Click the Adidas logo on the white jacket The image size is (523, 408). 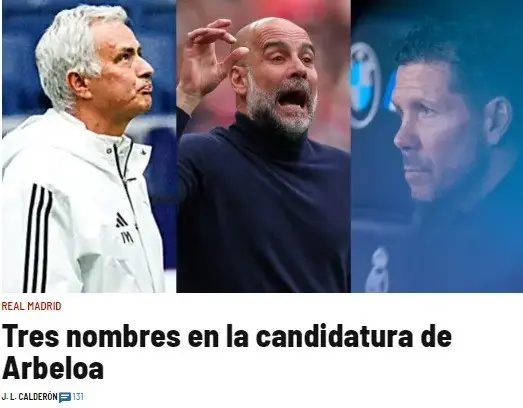pyautogui.click(x=121, y=220)
